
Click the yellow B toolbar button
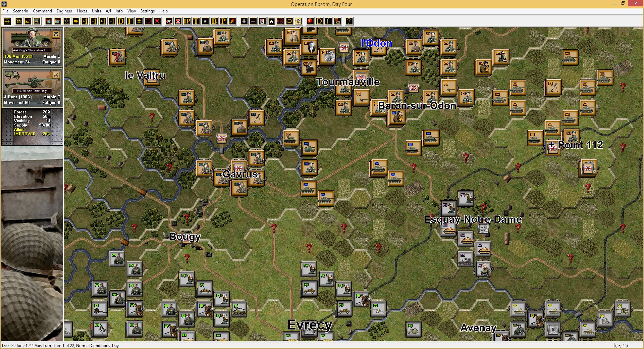[214, 21]
